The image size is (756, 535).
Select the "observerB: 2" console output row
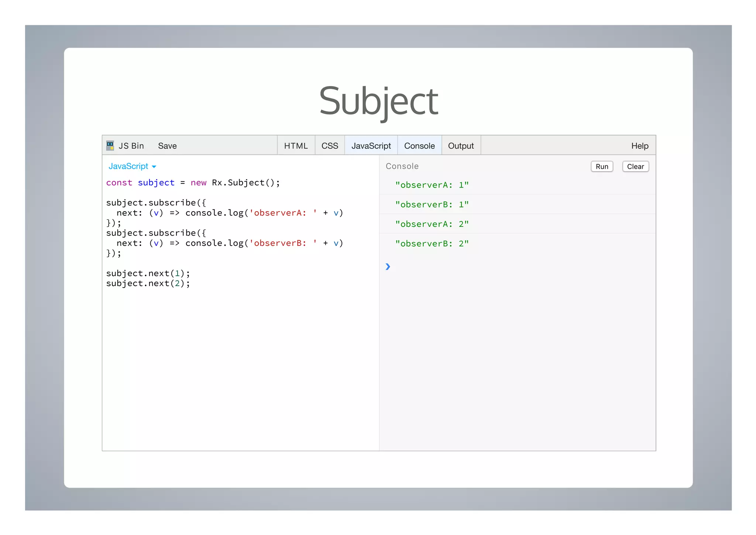(x=432, y=244)
